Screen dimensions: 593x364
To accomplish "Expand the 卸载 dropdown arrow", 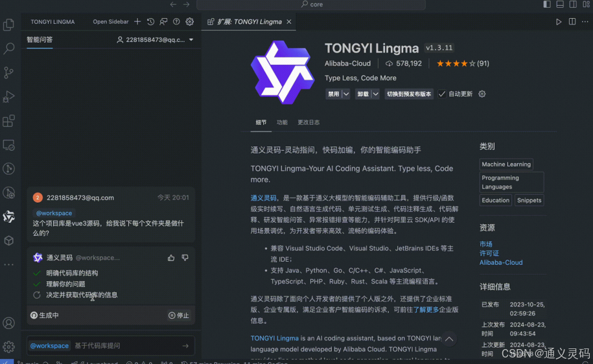I will coord(375,94).
